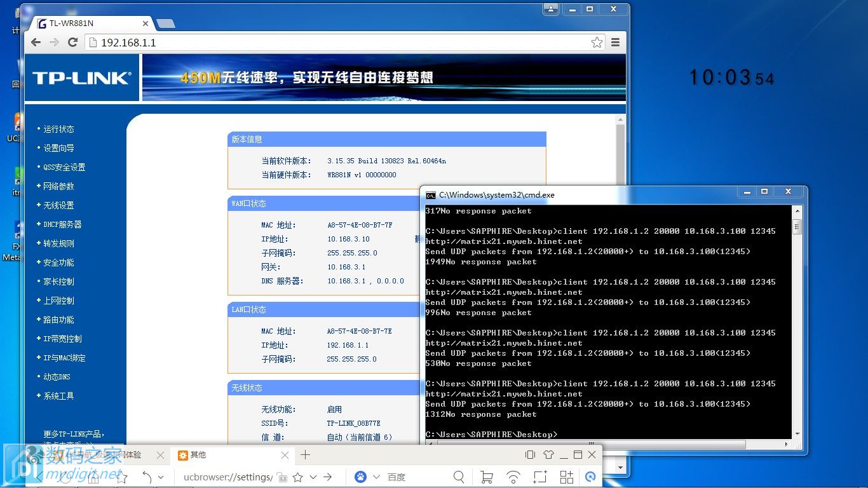The image size is (868, 488).
Task: Bookmark the page with the Chrome star
Action: (597, 43)
